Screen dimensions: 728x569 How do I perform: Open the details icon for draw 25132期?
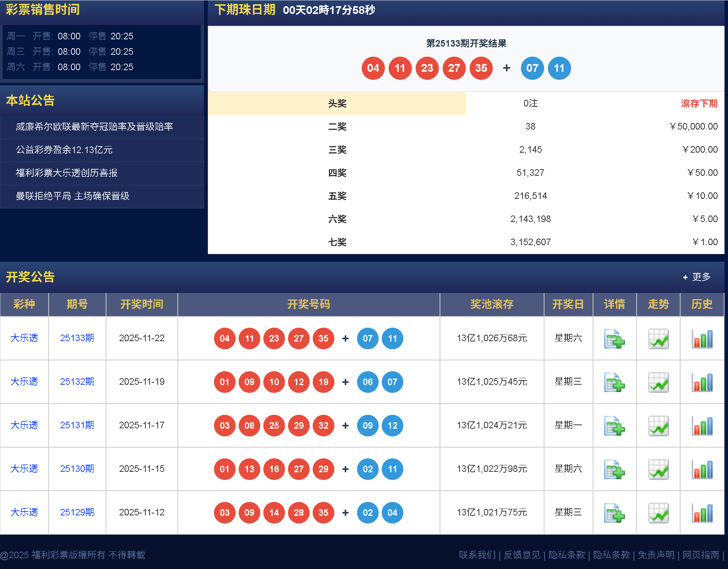(x=614, y=382)
